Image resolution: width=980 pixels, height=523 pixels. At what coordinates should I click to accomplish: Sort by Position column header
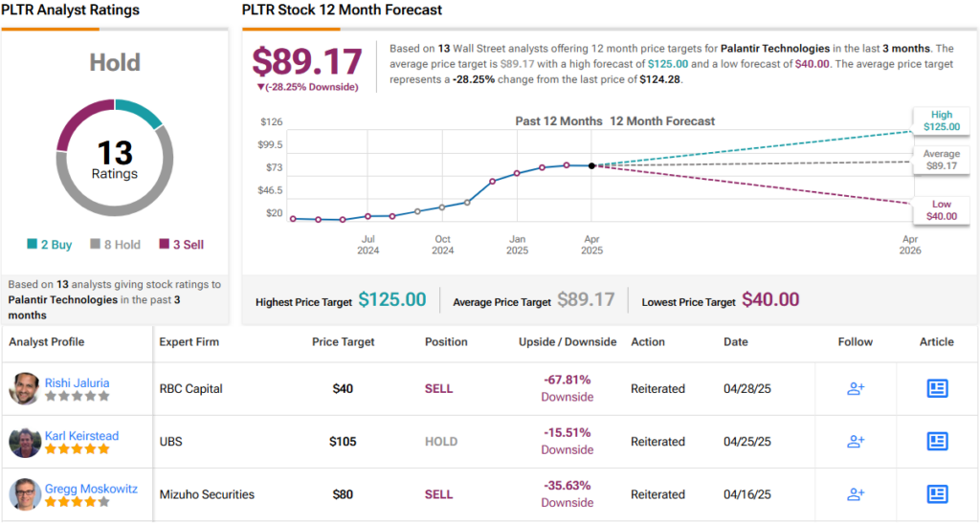(446, 342)
